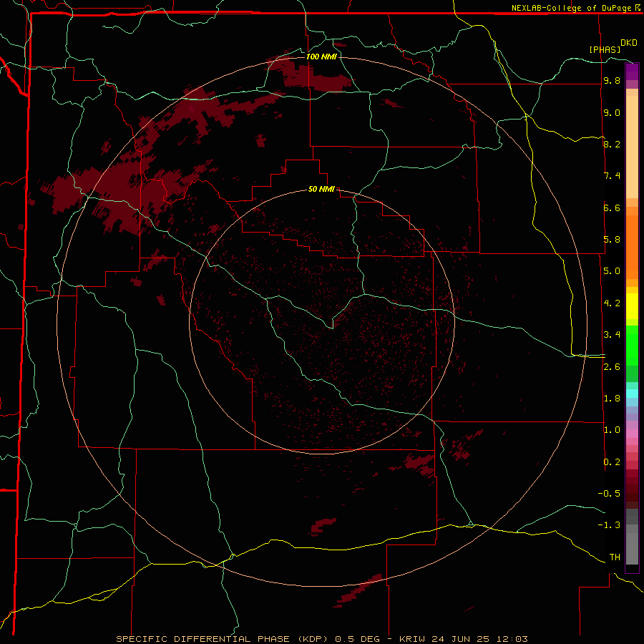644x644 pixels.
Task: Click the [PHAS] units label
Action: 605,49
